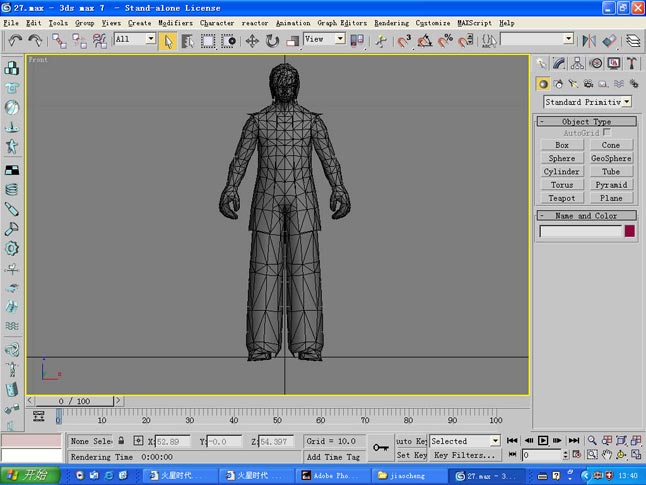Click the Pan View hand icon

(607, 455)
